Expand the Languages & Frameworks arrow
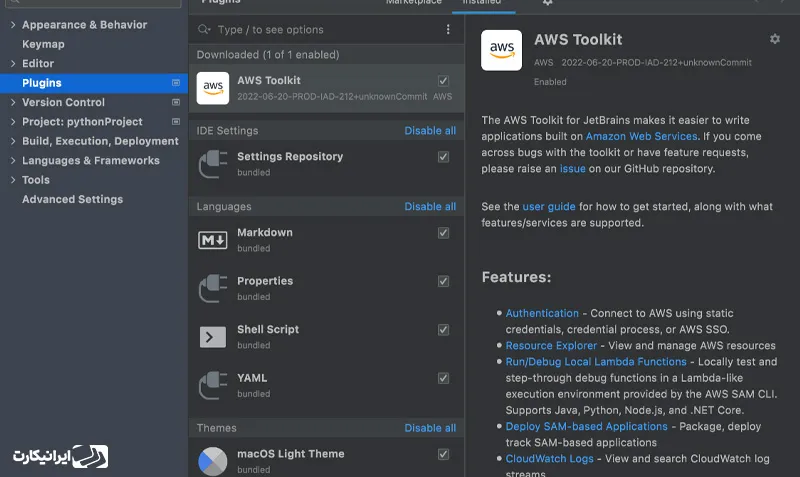 point(13,160)
